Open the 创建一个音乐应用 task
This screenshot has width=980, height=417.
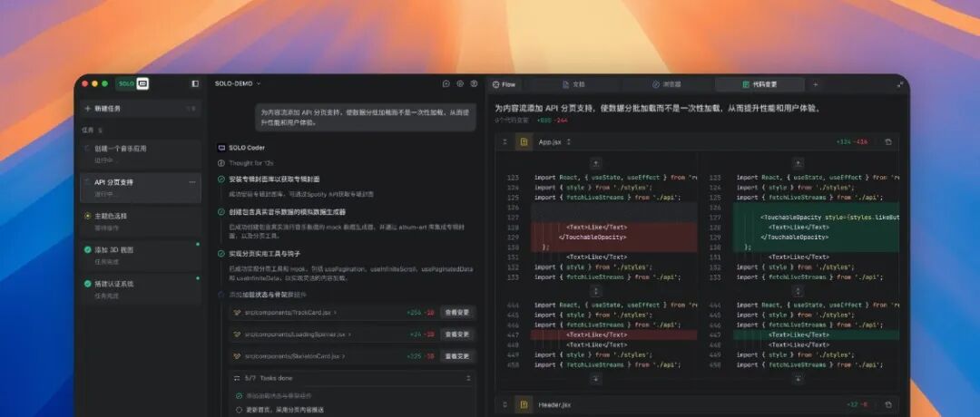pos(141,153)
